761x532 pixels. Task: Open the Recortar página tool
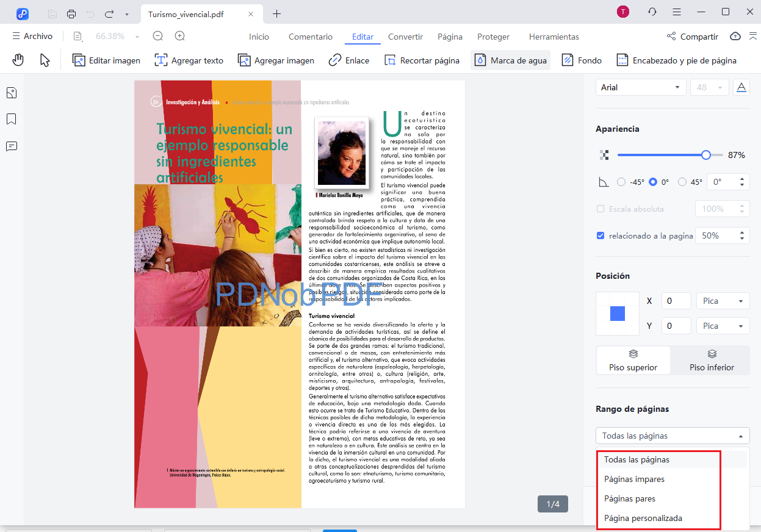[422, 60]
